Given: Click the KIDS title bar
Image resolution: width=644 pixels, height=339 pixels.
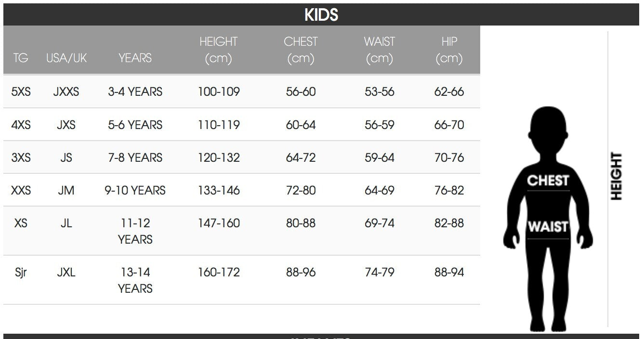Looking at the screenshot, I should (x=321, y=14).
